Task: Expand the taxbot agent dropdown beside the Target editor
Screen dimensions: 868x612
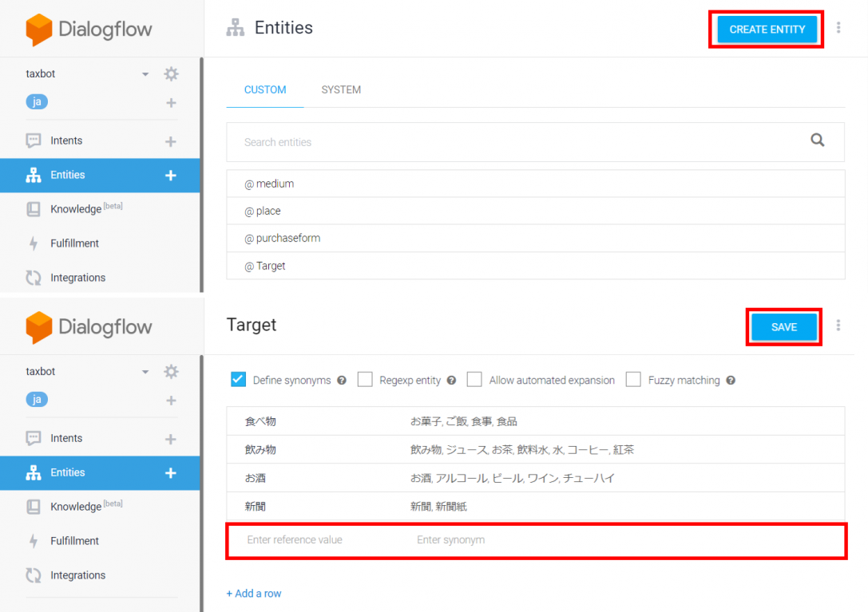Action: (x=145, y=372)
